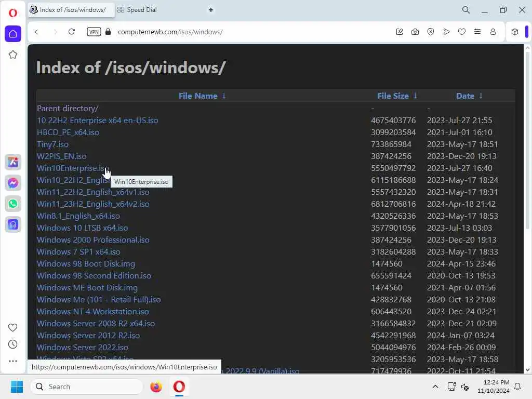Open the Aria AI sidebar icon
Screen dimensions: 532x399
click(x=13, y=162)
